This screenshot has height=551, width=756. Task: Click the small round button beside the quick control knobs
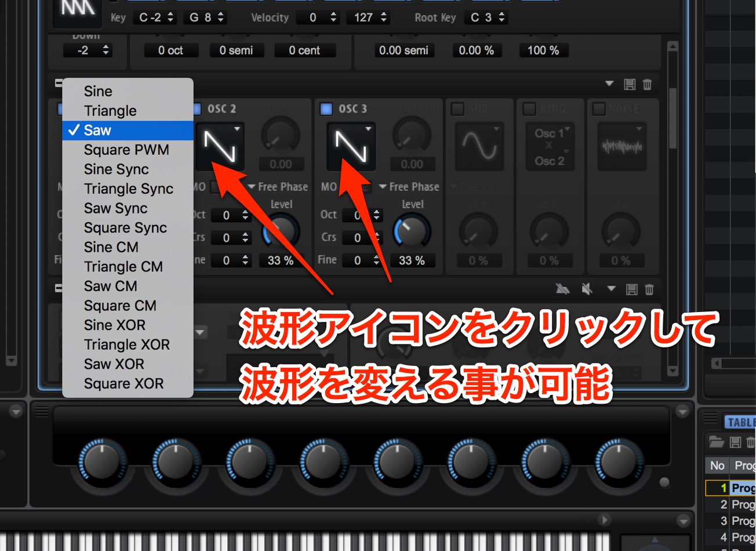[x=664, y=482]
